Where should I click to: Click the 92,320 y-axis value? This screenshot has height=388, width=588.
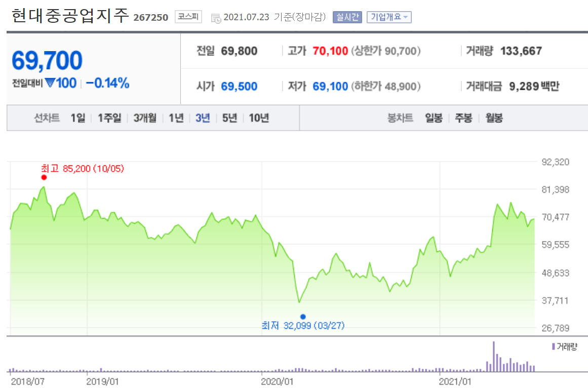click(556, 162)
